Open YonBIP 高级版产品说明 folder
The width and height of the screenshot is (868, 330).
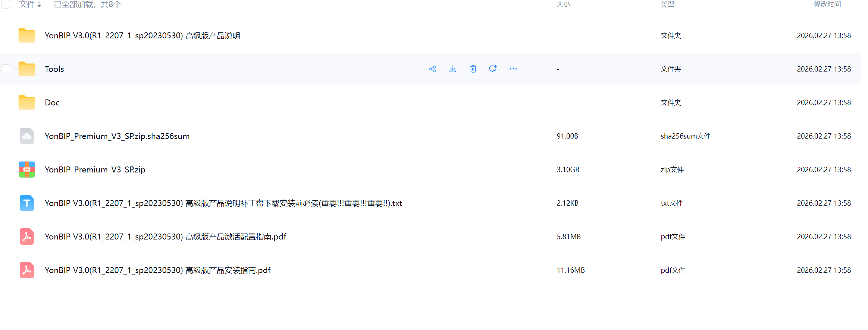[142, 35]
